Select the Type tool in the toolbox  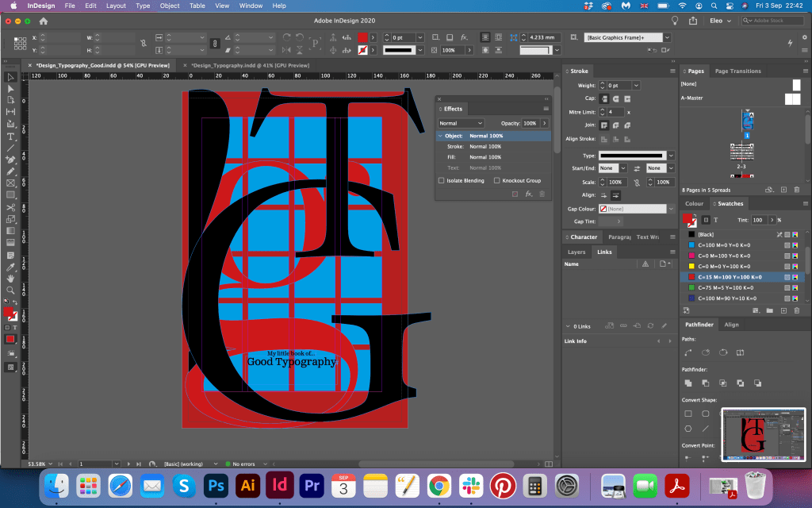click(x=10, y=136)
